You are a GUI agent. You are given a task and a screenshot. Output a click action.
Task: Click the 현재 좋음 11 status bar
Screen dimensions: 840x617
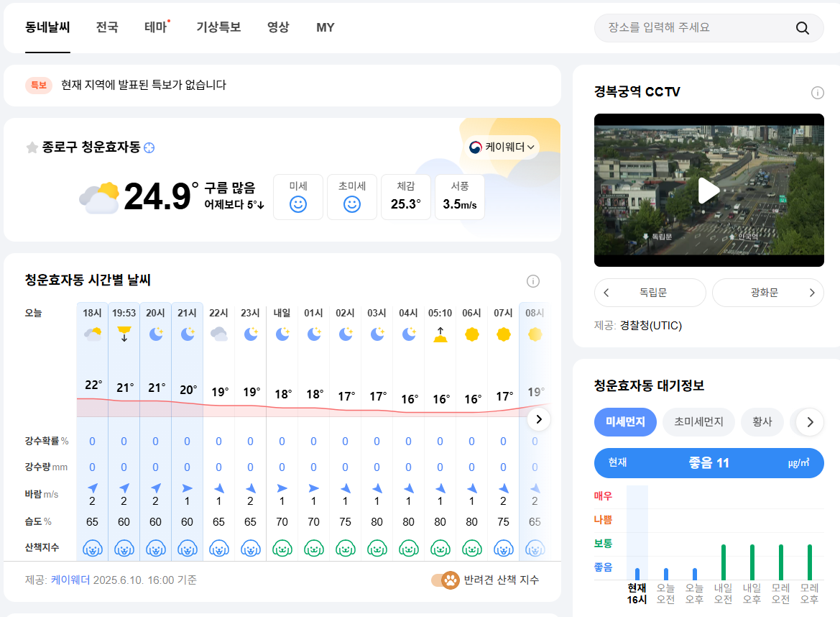[709, 463]
